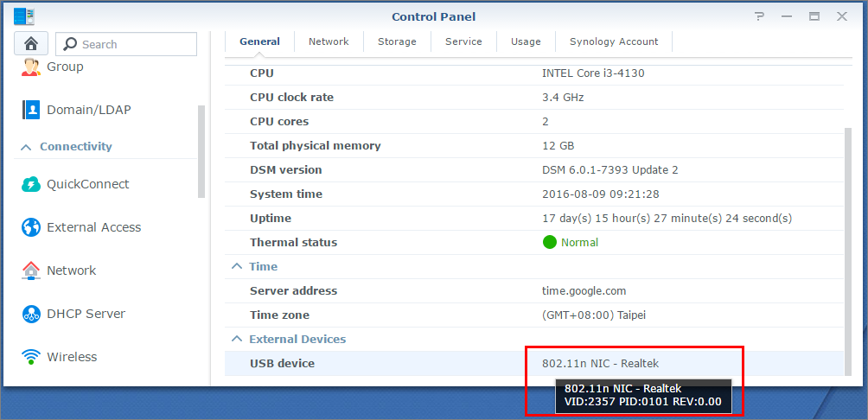
Task: Open External Access globe icon
Action: click(31, 227)
